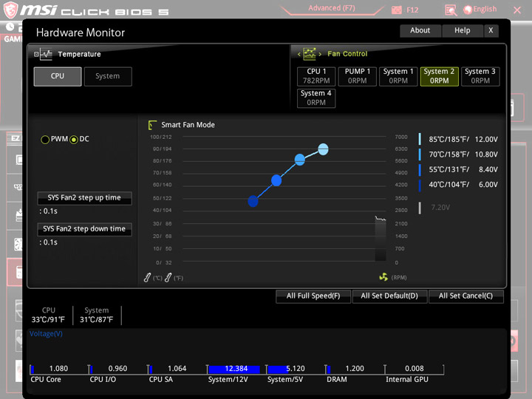
Task: Collapse the Temperature section box icon
Action: pyautogui.click(x=36, y=54)
